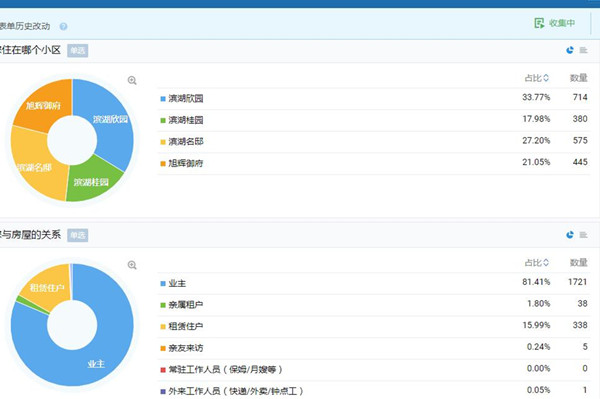
Task: Switch first question to pie chart view
Action: click(570, 50)
